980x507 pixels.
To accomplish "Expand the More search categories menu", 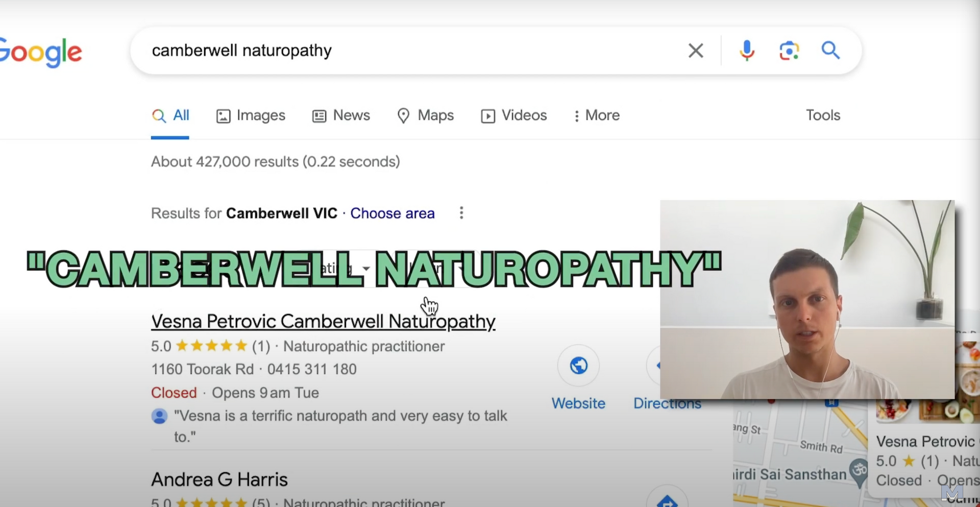I will pyautogui.click(x=596, y=115).
